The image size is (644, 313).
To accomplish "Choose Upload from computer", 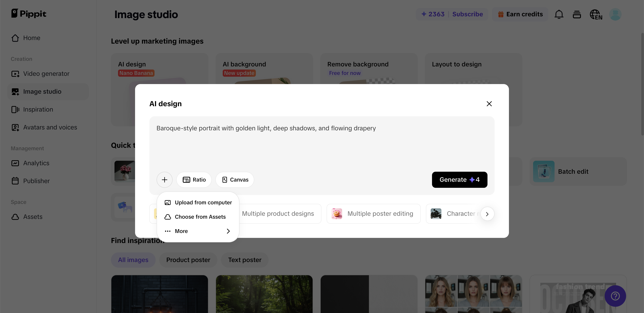I will click(198, 202).
